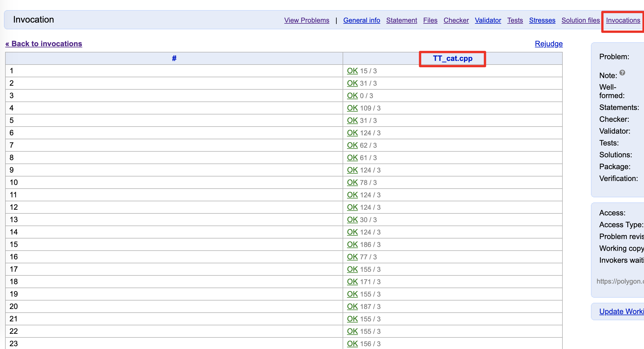The image size is (644, 349).
Task: Open OK verdict for test 2
Action: (352, 83)
